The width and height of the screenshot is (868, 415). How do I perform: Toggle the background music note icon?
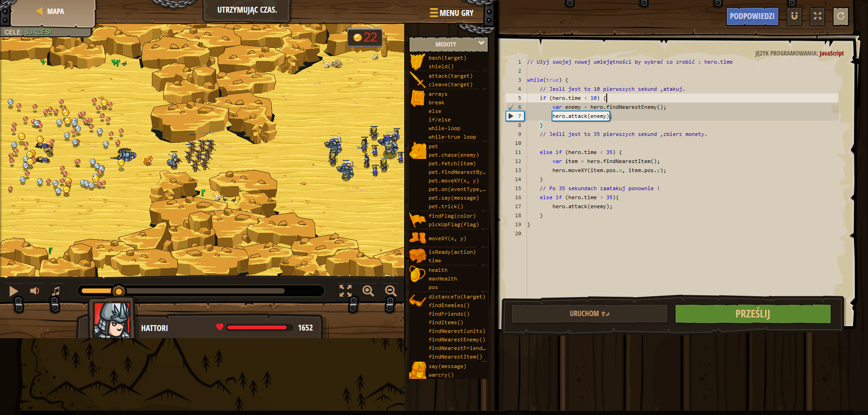pos(56,291)
